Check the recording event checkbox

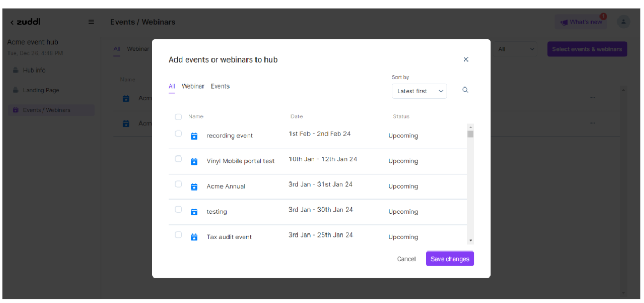click(x=179, y=134)
